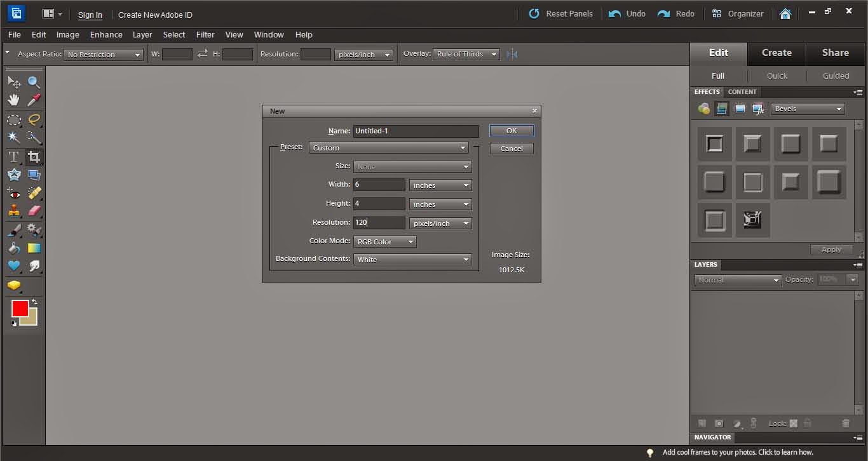This screenshot has height=461, width=868.
Task: Select the Eyedropper tool
Action: tap(34, 100)
